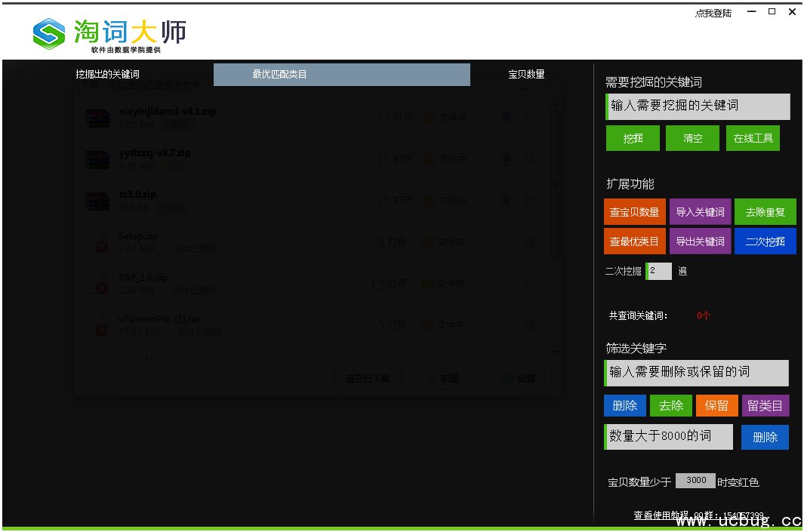804x532 pixels.
Task: Focus the 二次挖掘 pass count field
Action: click(659, 271)
